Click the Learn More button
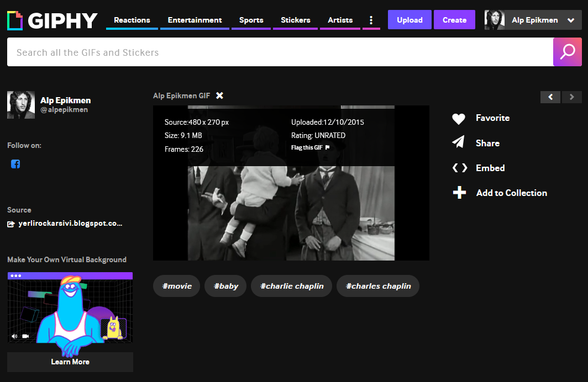 click(70, 362)
